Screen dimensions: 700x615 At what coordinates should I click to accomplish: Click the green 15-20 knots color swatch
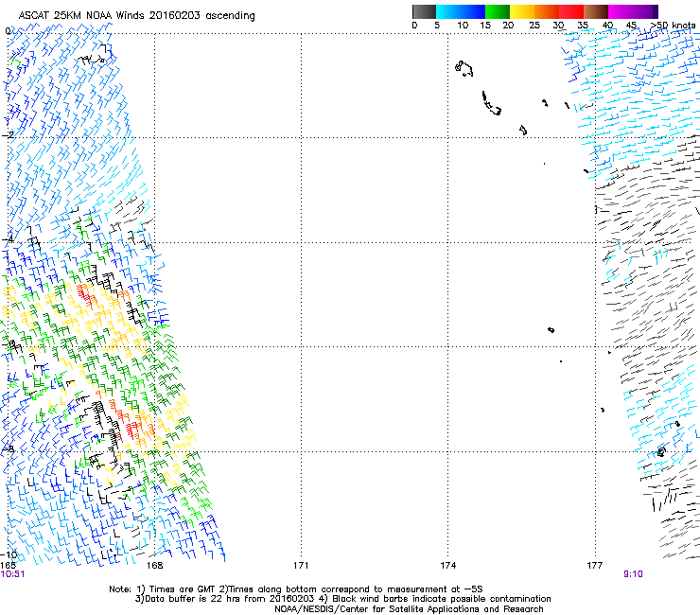pos(498,11)
